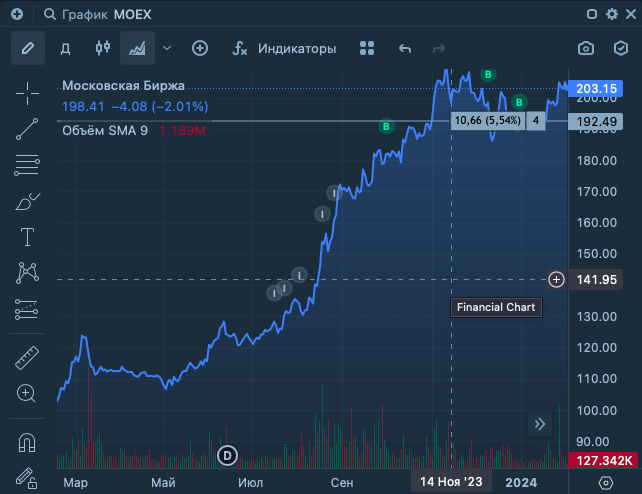Image resolution: width=642 pixels, height=494 pixels.
Task: Expand the chart type dropdown arrow
Action: [x=167, y=48]
